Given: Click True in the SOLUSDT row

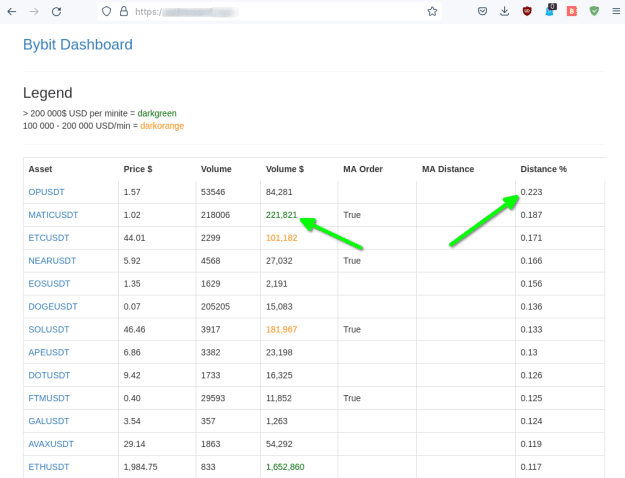Looking at the screenshot, I should [352, 329].
